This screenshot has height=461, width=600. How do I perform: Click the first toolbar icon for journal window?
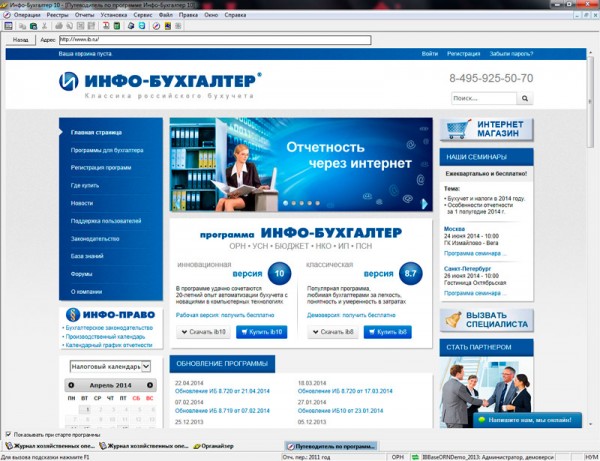[8, 26]
